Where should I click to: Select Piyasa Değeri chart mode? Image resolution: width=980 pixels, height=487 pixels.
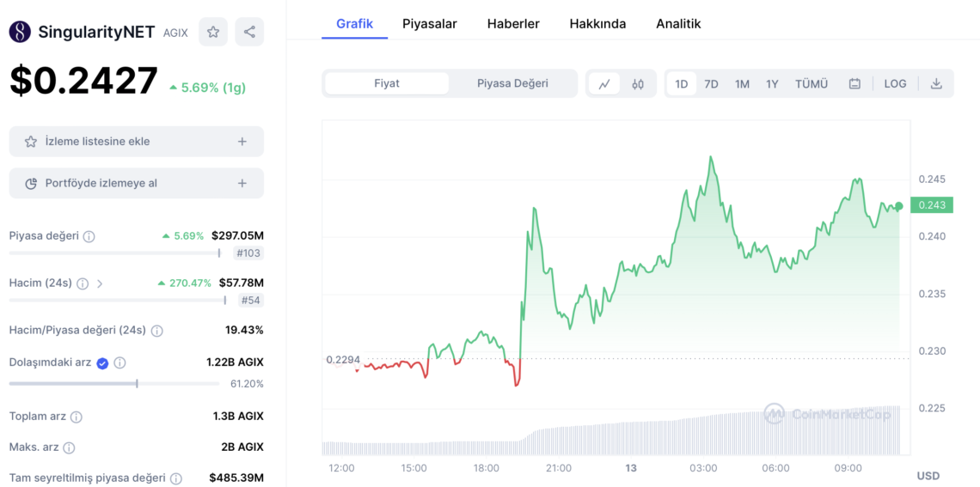click(512, 83)
